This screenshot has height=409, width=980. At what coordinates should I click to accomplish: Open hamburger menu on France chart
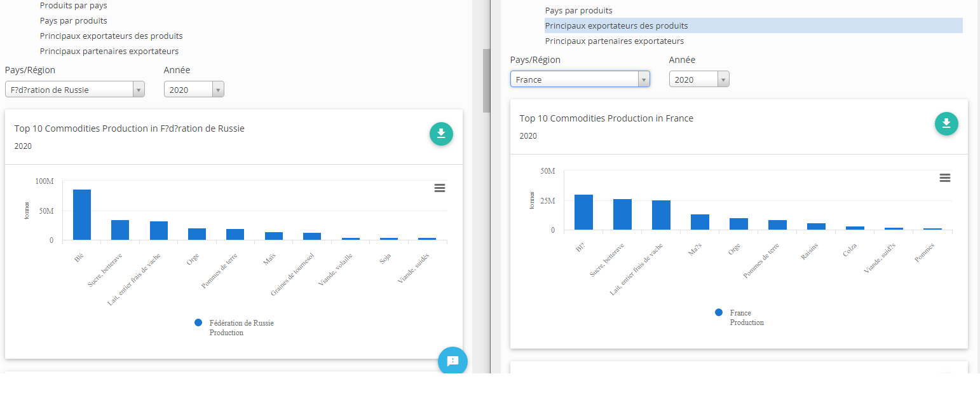coord(945,177)
